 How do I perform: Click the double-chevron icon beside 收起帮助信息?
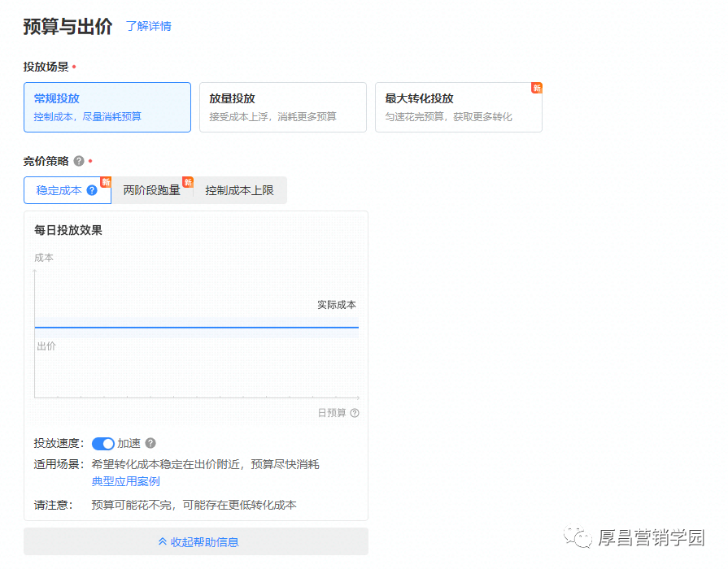(163, 541)
